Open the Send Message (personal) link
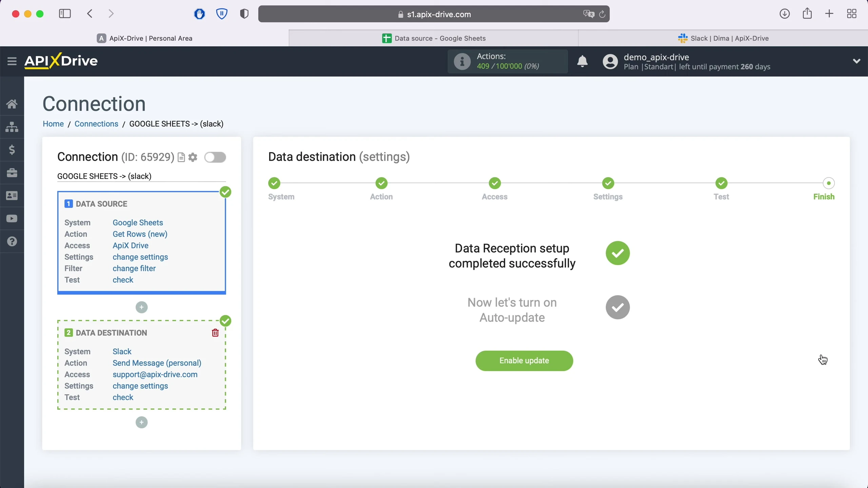This screenshot has width=868, height=488. pyautogui.click(x=157, y=363)
